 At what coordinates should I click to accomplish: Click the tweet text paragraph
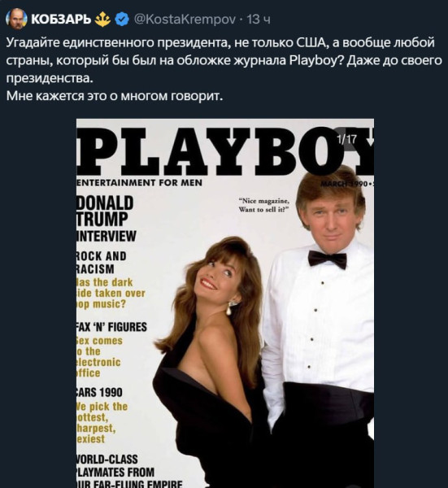[224, 69]
